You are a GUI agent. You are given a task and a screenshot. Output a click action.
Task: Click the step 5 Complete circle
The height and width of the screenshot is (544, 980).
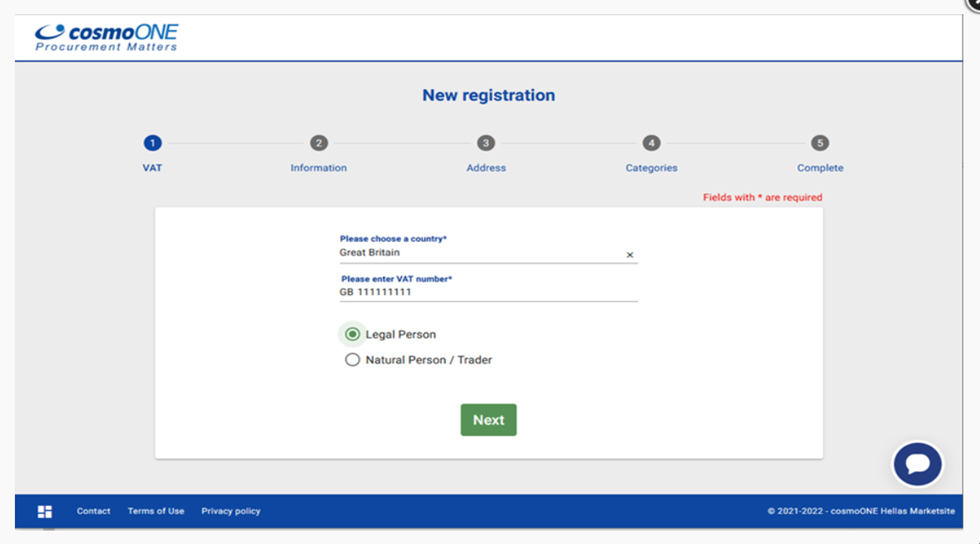tap(820, 143)
